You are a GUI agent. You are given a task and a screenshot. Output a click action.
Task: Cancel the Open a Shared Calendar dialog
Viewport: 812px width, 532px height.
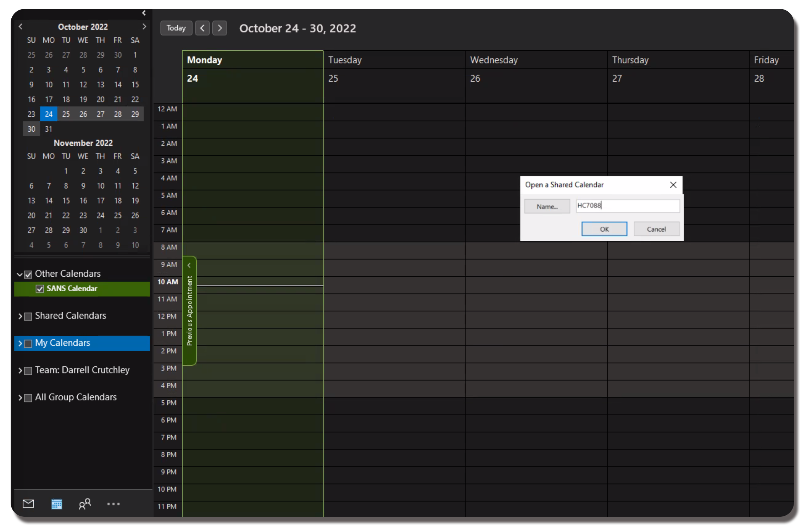tap(656, 229)
